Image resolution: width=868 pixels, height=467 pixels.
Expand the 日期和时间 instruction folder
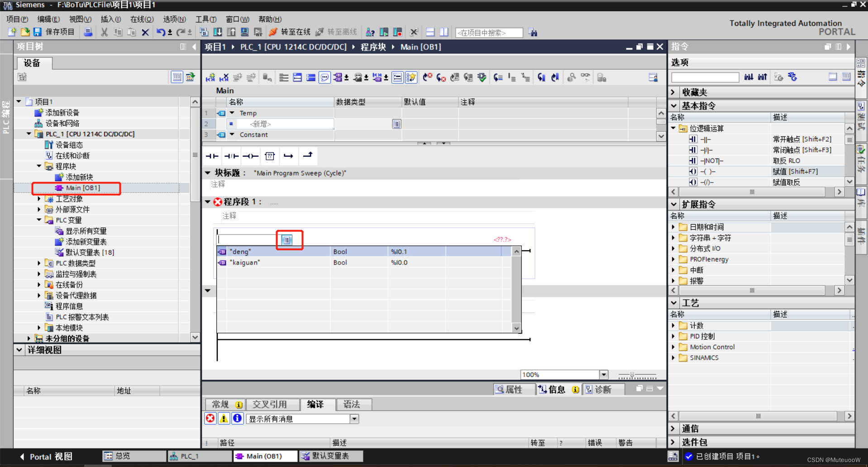(673, 227)
